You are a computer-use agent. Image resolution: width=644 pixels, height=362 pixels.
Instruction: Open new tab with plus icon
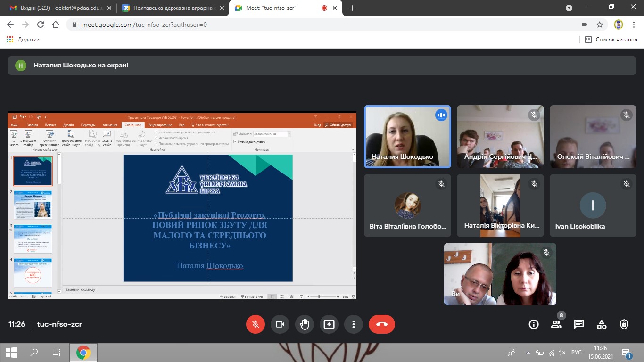(x=353, y=8)
